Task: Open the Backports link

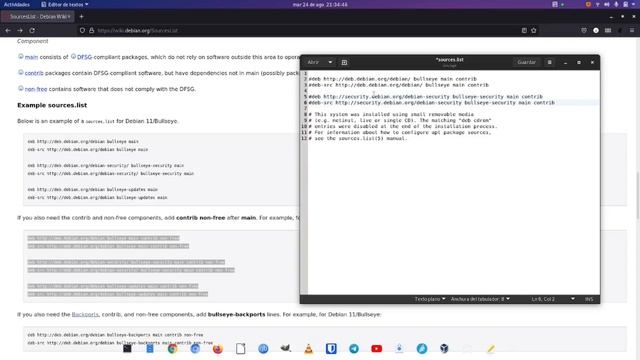Action: (x=85, y=315)
